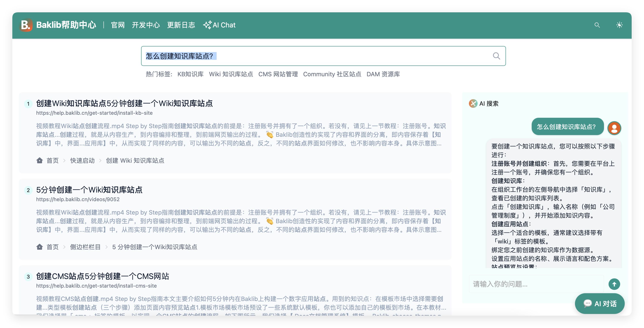This screenshot has width=644, height=328.
Task: Click the chat bubble icon in AI 对话
Action: click(x=588, y=303)
